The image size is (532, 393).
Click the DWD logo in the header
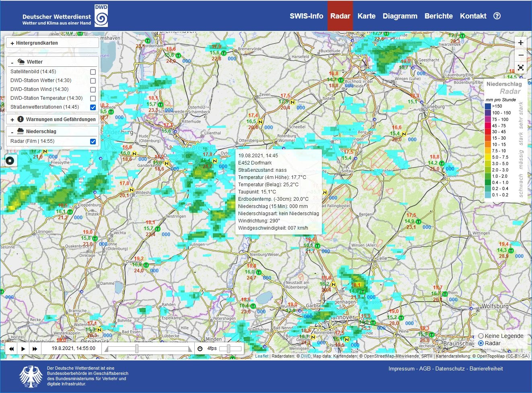tap(101, 16)
